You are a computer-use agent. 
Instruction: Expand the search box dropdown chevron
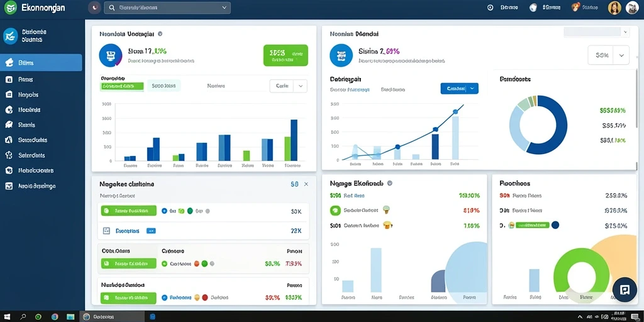224,8
